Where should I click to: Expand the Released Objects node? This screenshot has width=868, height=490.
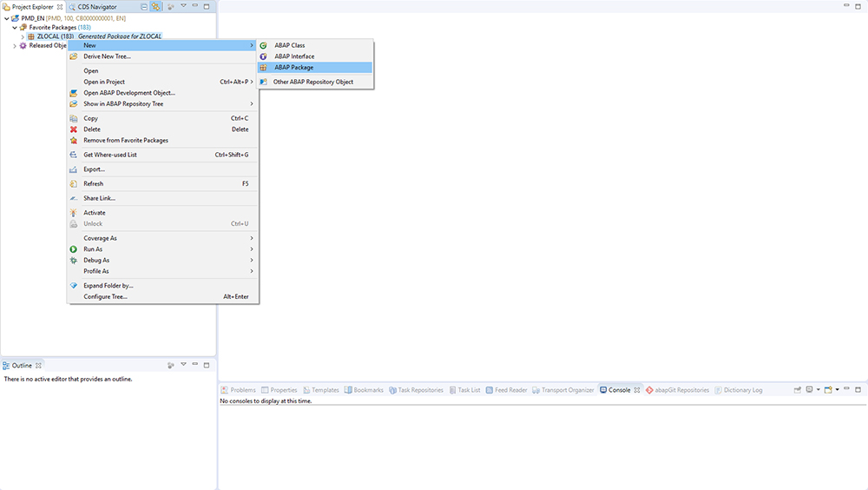coord(15,46)
